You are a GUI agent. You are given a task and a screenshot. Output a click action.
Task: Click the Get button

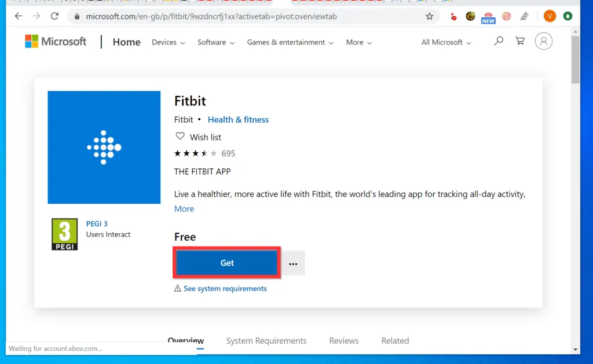[x=226, y=263]
